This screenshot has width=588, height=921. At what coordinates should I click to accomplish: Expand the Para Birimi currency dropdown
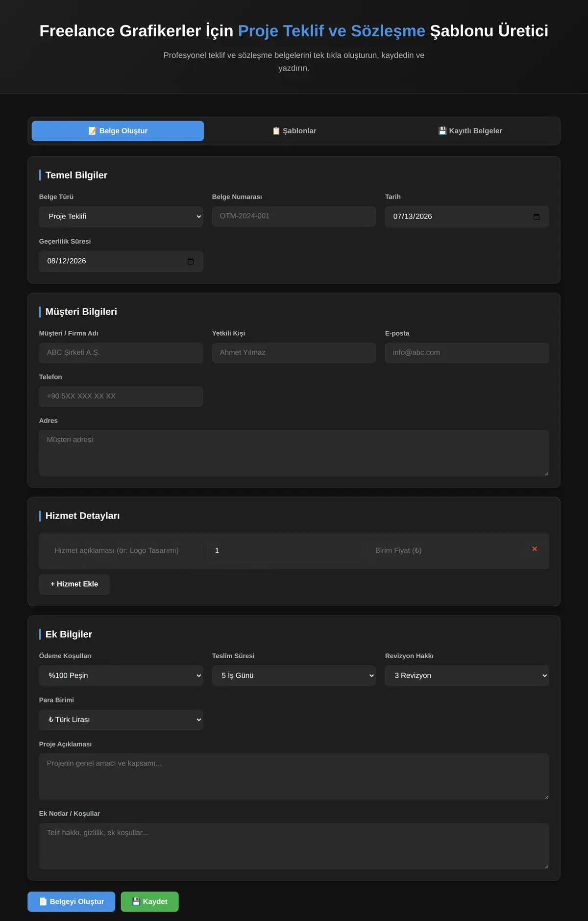click(x=121, y=720)
